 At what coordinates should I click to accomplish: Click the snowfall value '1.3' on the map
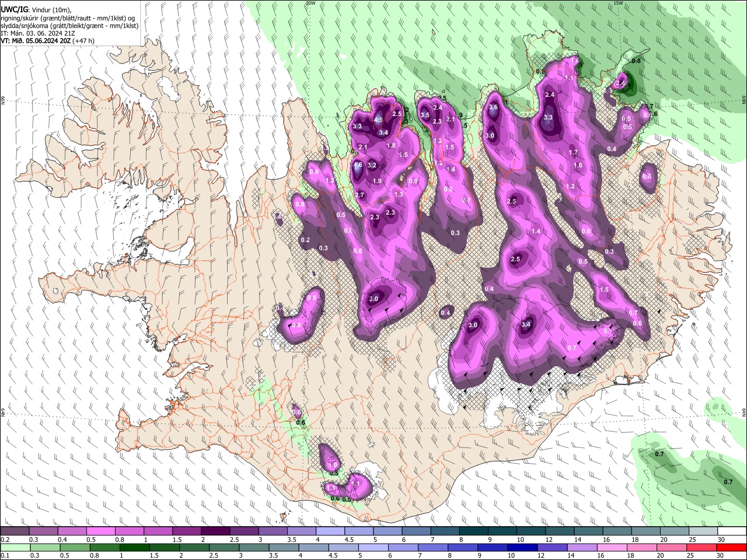point(399,195)
